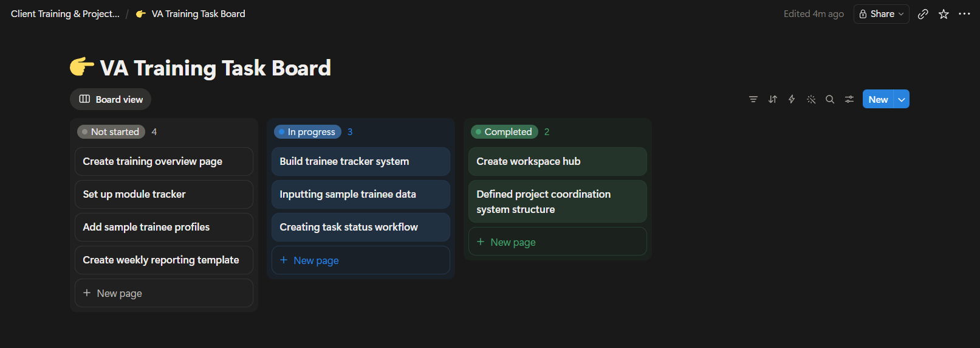Image resolution: width=980 pixels, height=348 pixels.
Task: Add New page under Not started
Action: (x=164, y=293)
